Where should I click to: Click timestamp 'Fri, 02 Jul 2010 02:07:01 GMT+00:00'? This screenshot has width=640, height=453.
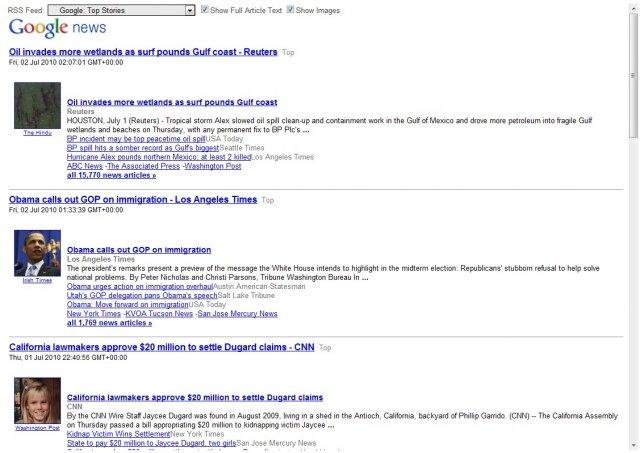pos(66,62)
